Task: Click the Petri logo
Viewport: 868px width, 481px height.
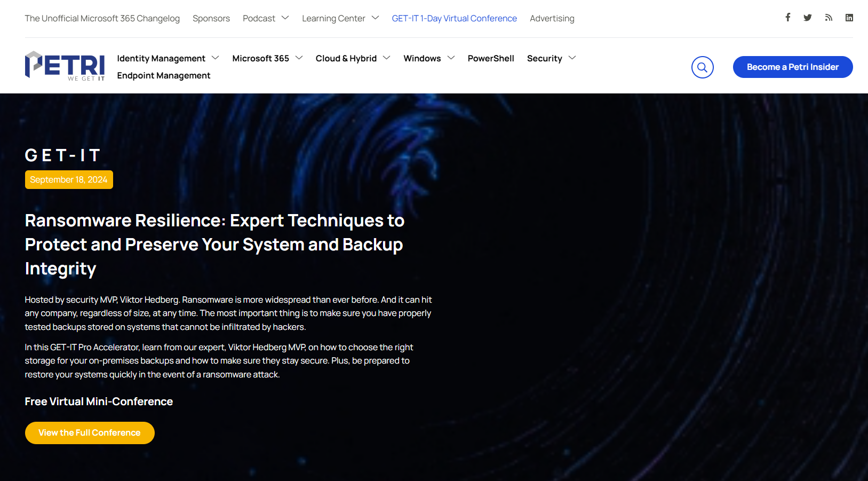Action: coord(65,66)
